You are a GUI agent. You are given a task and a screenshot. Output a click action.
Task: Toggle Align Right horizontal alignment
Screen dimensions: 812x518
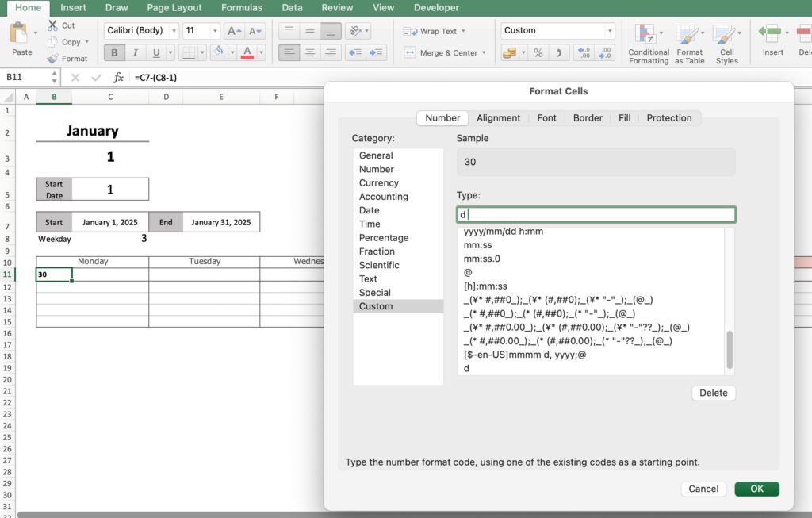pyautogui.click(x=331, y=52)
